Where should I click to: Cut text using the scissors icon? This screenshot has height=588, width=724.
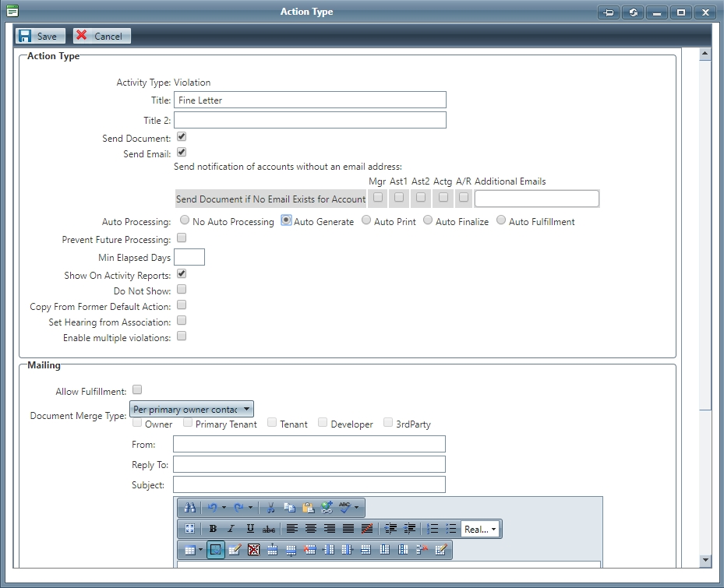(270, 507)
